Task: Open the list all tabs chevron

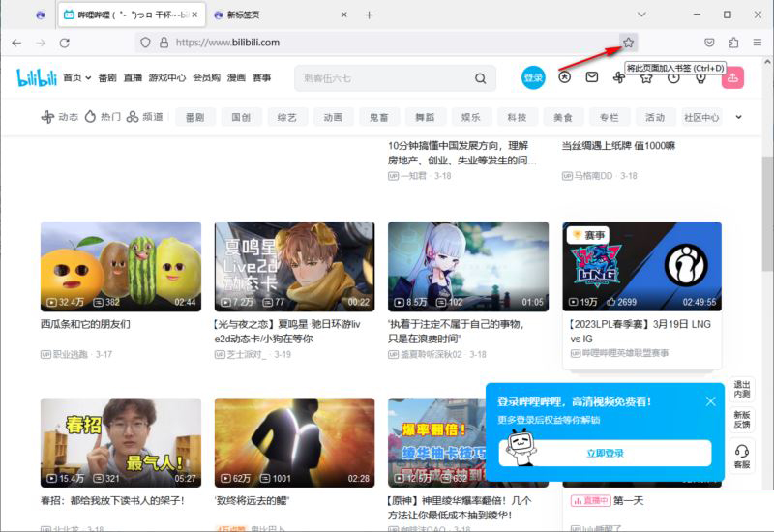Action: click(641, 15)
